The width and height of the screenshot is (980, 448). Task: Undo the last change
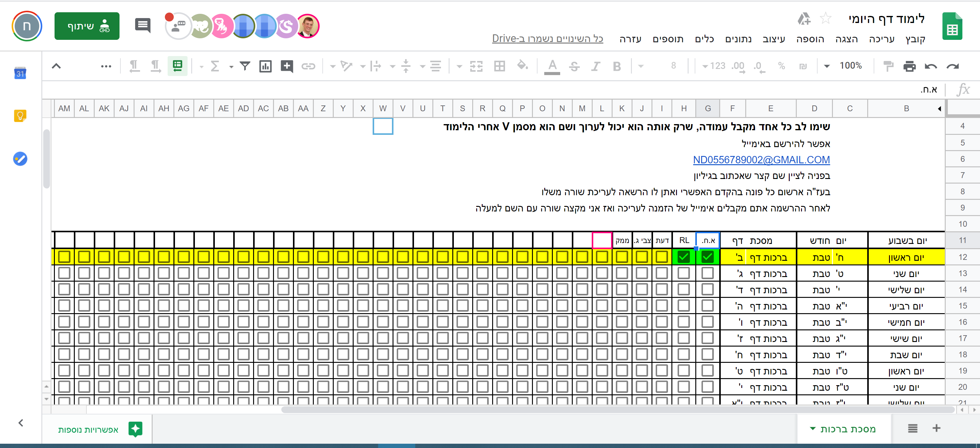click(931, 66)
